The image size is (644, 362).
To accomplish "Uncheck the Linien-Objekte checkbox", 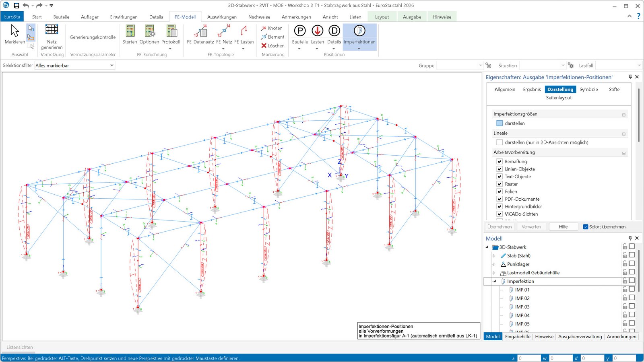I will pos(500,169).
